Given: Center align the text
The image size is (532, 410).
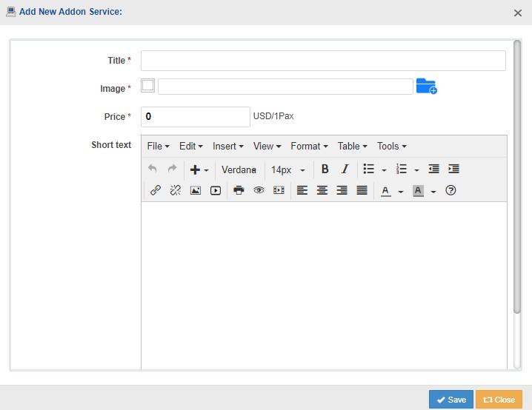Looking at the screenshot, I should [322, 190].
